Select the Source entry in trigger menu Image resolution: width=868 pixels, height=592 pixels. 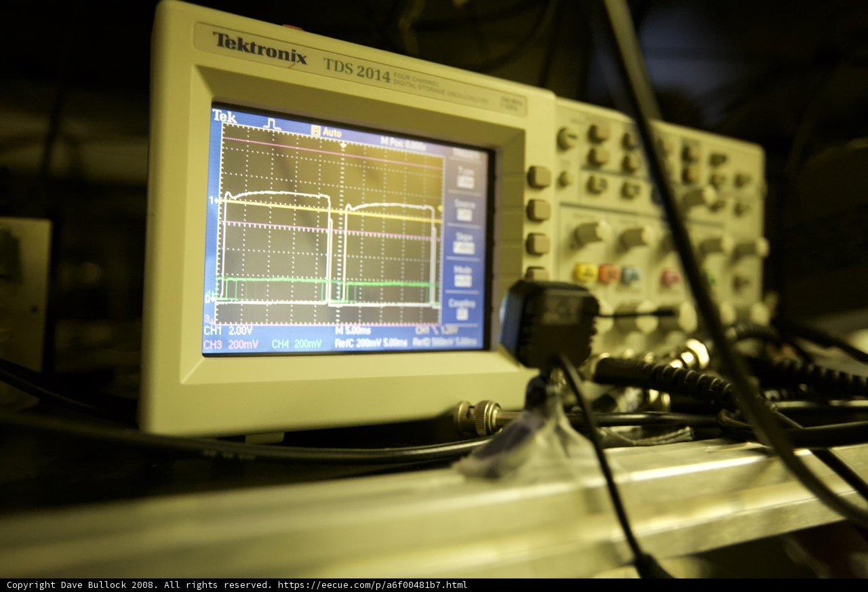[x=465, y=210]
